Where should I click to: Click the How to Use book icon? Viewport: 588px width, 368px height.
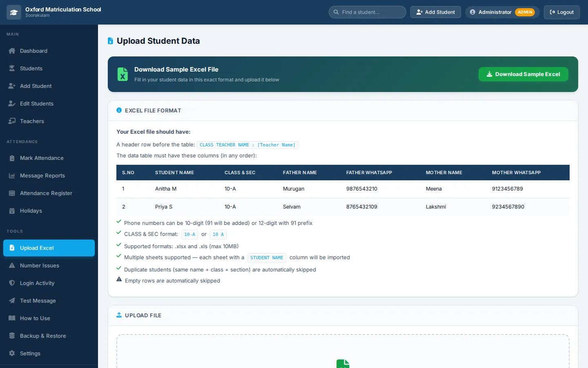pyautogui.click(x=12, y=318)
